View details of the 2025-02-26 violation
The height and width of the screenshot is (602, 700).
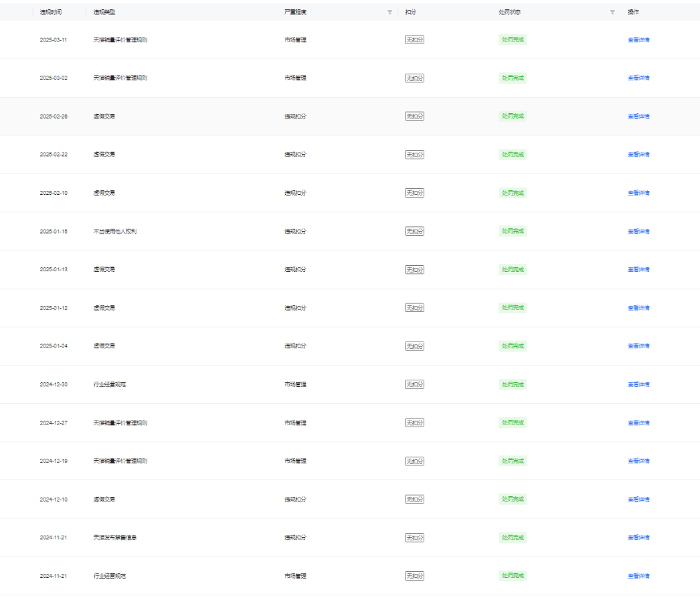[x=638, y=117]
